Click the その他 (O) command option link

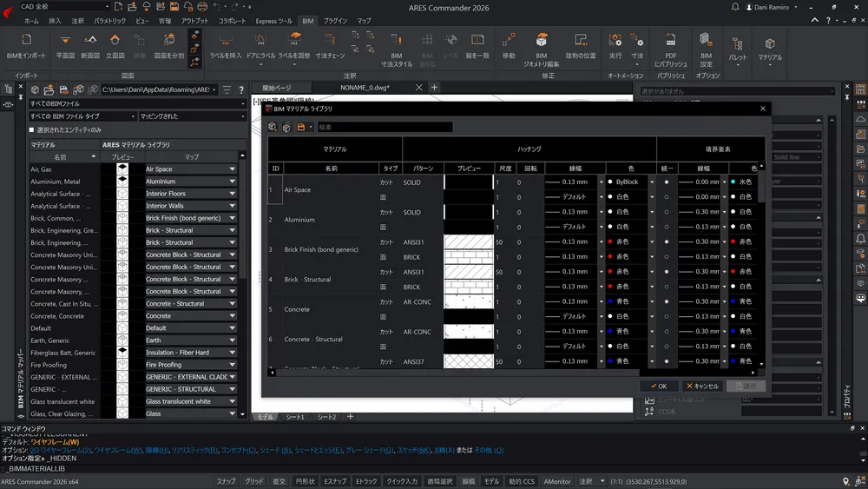(x=489, y=450)
